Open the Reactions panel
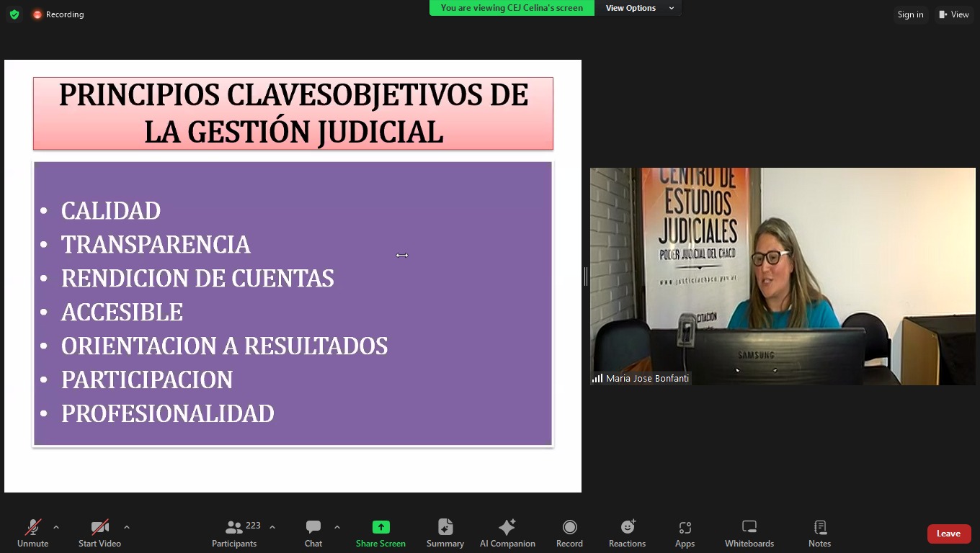Viewport: 980px width, 553px height. (x=627, y=533)
